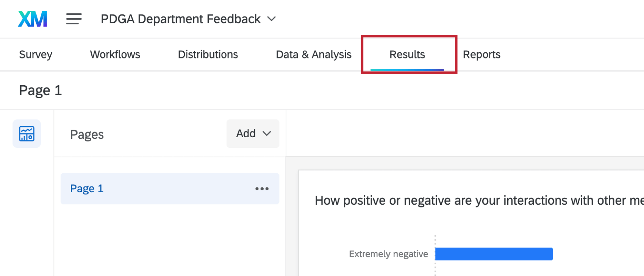Click the Pages panel header label
644x276 pixels.
[x=87, y=135]
